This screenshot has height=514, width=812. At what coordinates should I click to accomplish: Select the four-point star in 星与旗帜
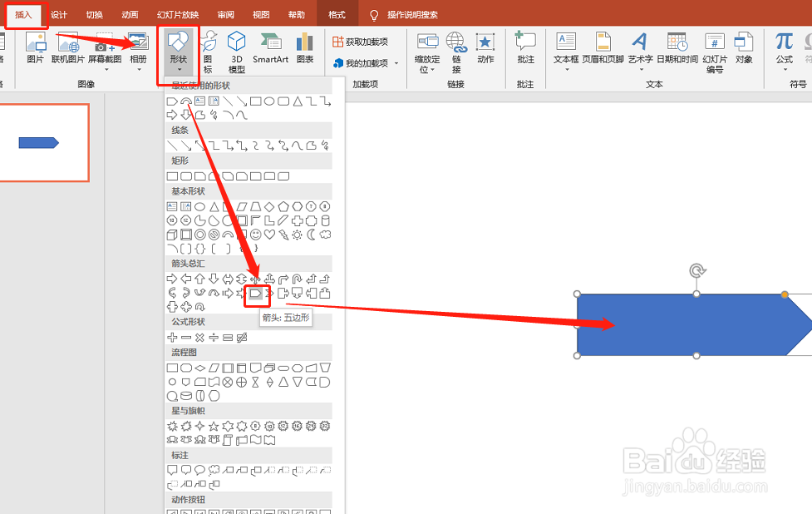[200, 427]
